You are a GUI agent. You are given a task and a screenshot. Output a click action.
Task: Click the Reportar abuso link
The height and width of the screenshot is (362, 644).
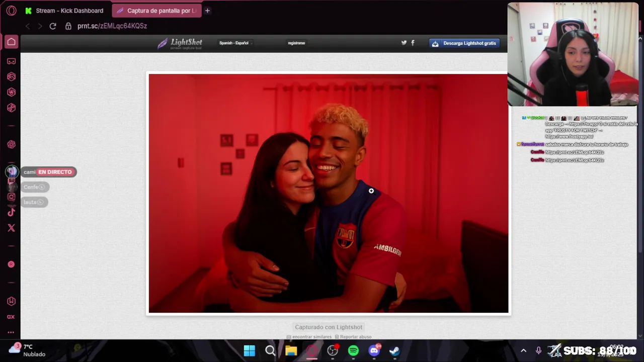(353, 337)
